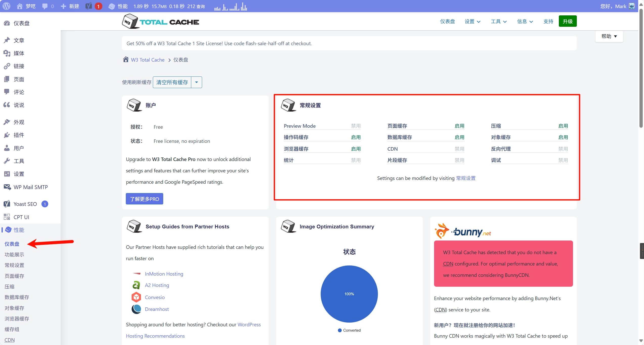Viewport: 644px width, 345px height.
Task: Click 212 查询 in admin bar
Action: tap(196, 6)
